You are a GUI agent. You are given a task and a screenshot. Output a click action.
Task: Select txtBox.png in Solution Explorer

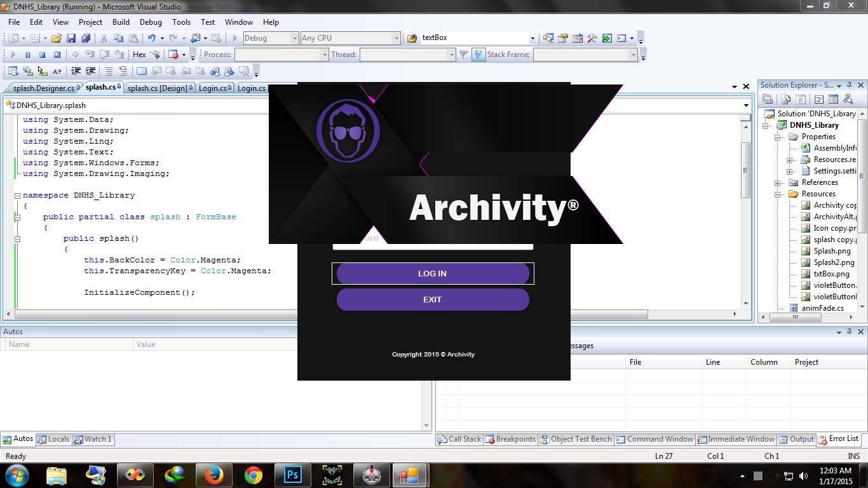[825, 274]
